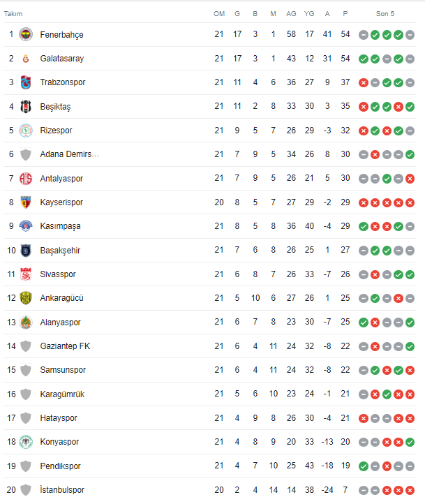
Task: Click the Rizespor club crest
Action: coord(26,131)
